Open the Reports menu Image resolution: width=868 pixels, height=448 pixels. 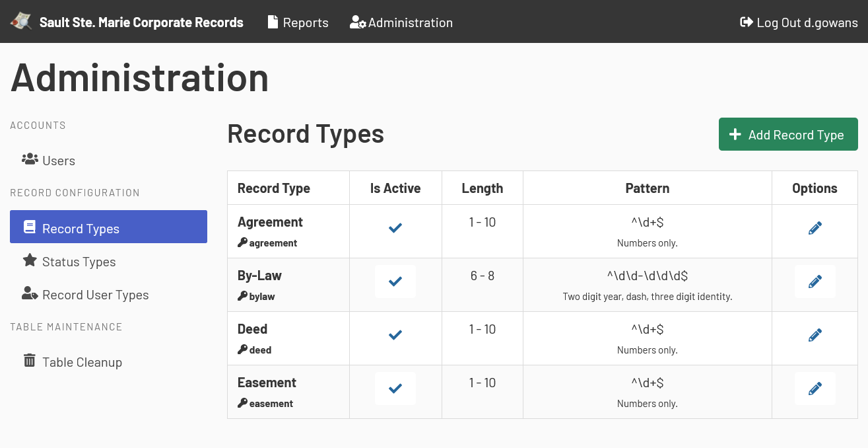298,22
